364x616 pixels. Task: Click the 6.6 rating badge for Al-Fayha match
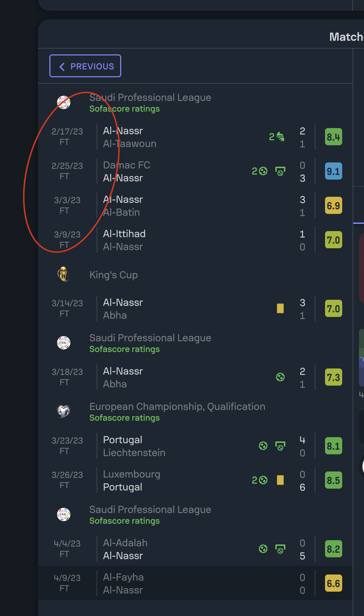333,583
